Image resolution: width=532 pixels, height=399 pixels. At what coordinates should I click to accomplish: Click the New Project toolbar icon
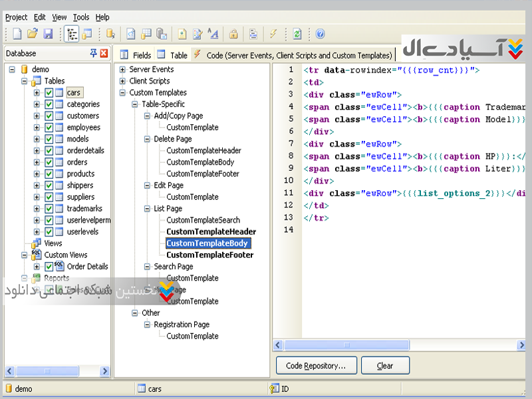(17, 34)
